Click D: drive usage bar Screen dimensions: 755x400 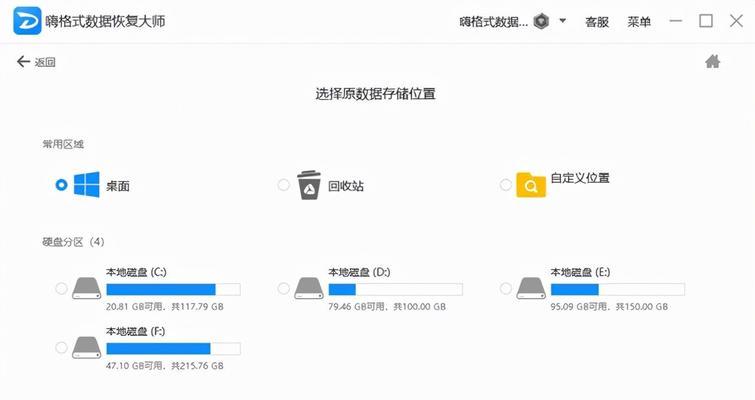395,289
